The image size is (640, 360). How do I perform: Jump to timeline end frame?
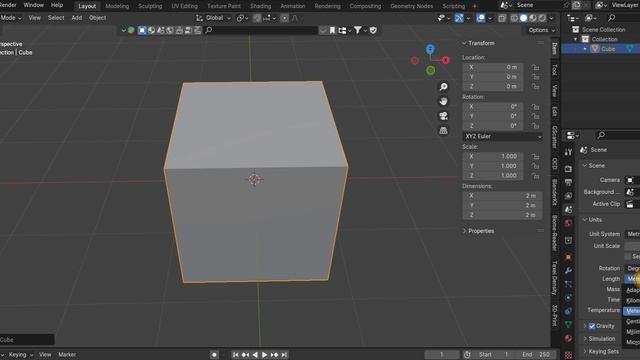(x=284, y=355)
